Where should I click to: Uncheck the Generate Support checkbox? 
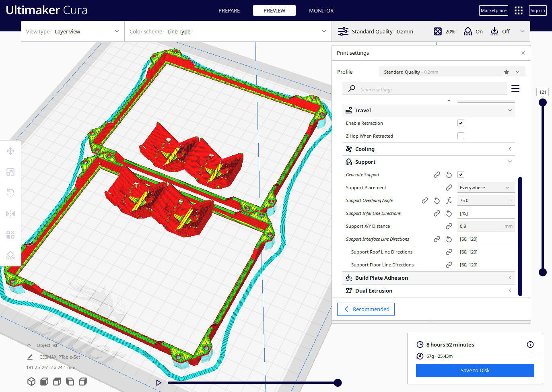[461, 175]
